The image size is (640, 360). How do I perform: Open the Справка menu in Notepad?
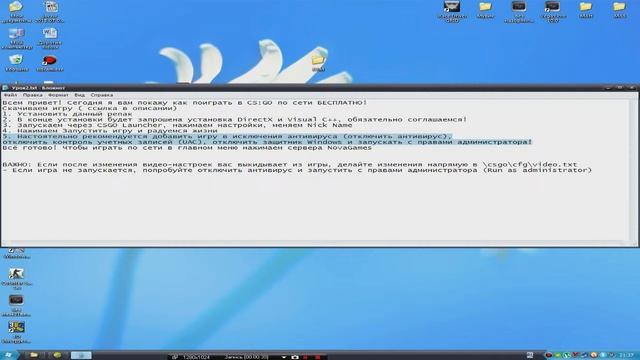coord(102,95)
